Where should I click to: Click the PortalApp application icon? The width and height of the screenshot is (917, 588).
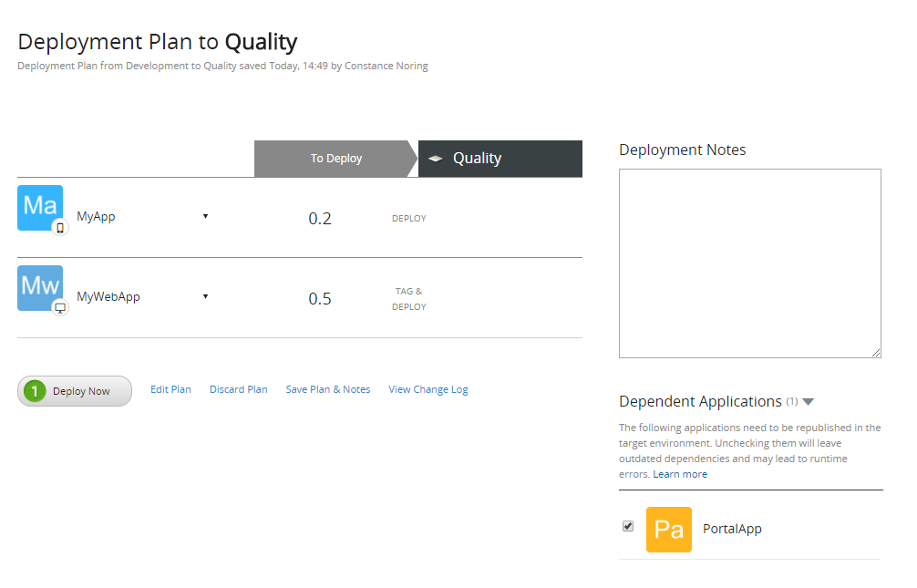click(669, 529)
